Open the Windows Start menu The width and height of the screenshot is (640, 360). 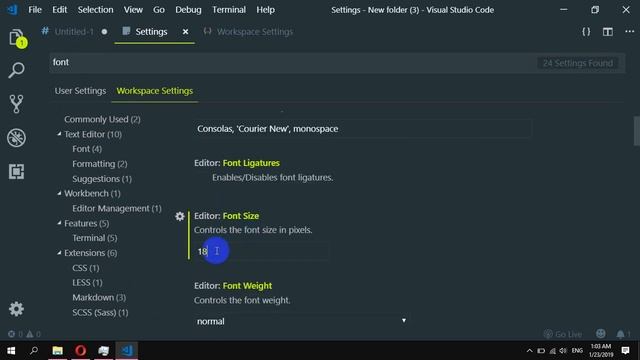11,350
